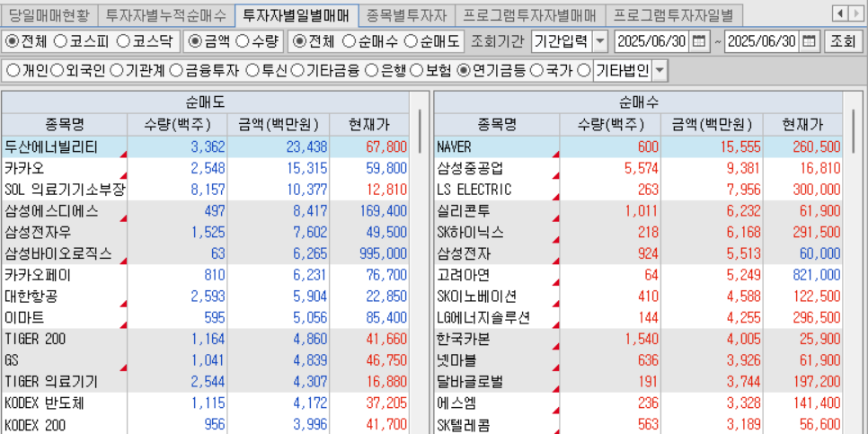Select the 코스닥 radio button
This screenshot has width=868, height=434.
tap(123, 41)
